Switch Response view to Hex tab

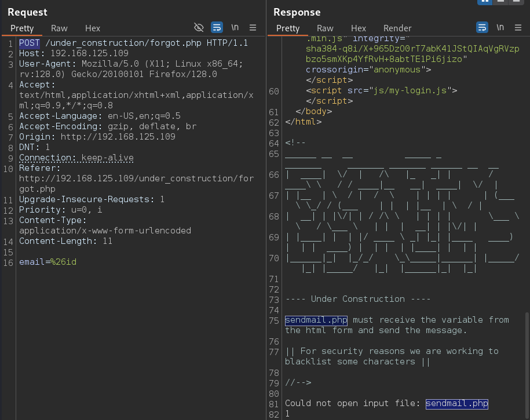pyautogui.click(x=359, y=28)
